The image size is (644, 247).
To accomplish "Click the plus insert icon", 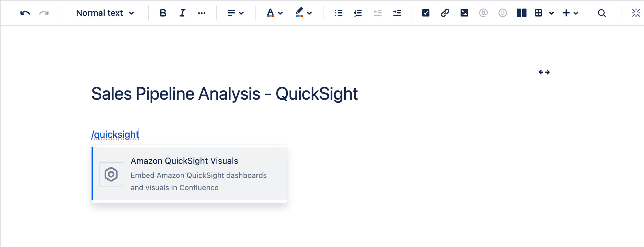I will click(x=566, y=13).
